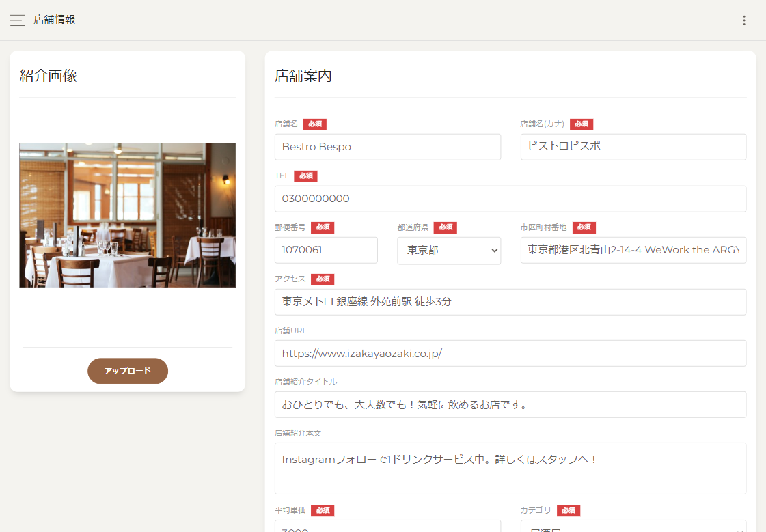Screen dimensions: 766x532
Task: Click the アクセス input field
Action: (x=510, y=302)
